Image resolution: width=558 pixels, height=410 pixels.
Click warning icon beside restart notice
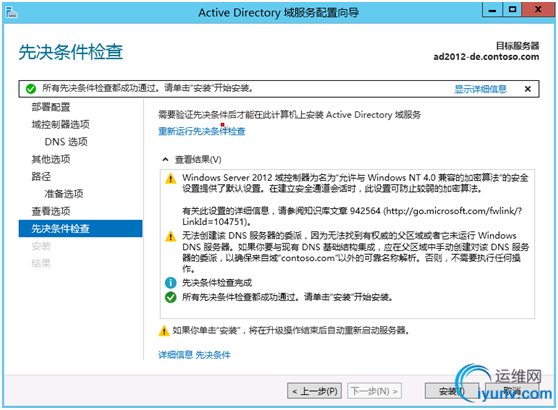(164, 331)
